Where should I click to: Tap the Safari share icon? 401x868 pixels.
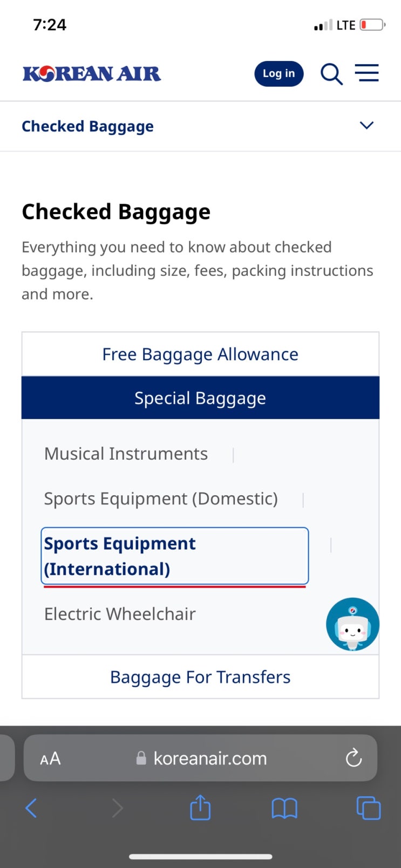200,808
